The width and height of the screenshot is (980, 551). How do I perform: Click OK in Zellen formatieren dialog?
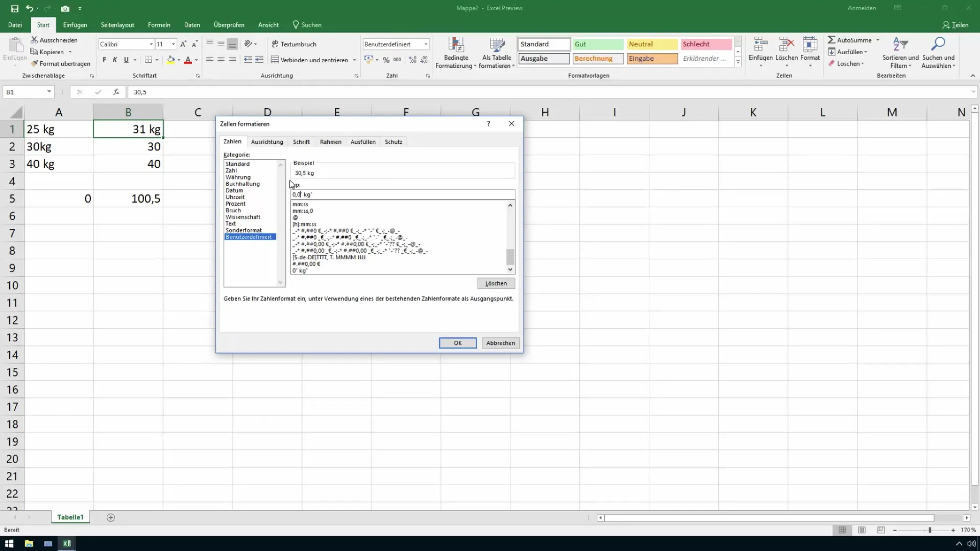pyautogui.click(x=458, y=343)
